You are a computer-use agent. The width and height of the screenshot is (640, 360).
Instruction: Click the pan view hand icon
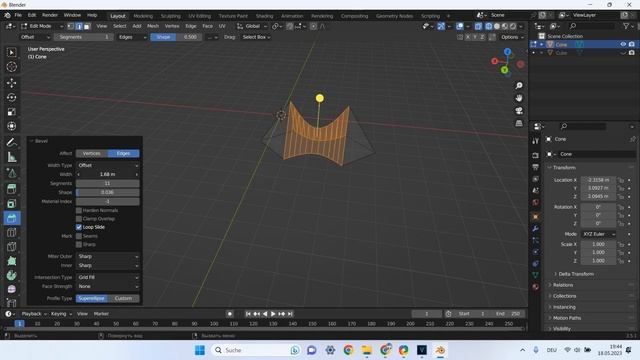click(x=519, y=98)
